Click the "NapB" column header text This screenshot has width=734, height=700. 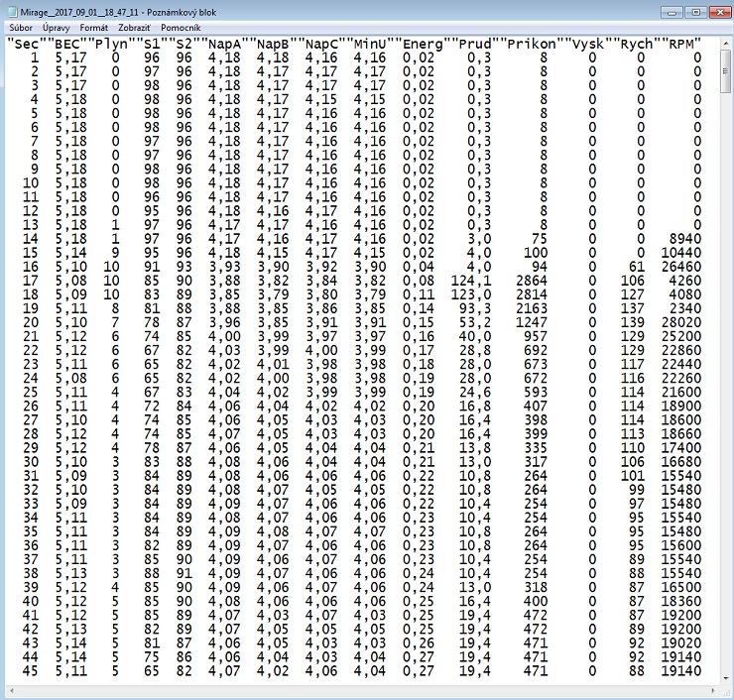point(273,44)
